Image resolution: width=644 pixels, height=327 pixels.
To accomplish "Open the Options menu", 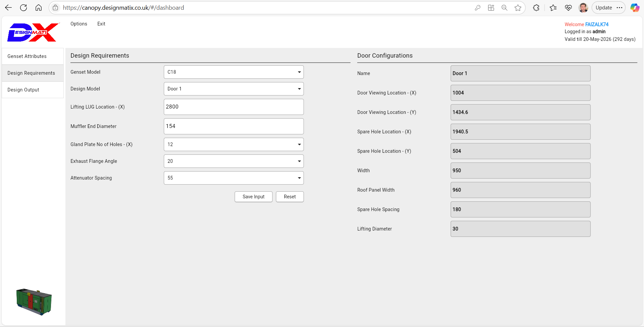I will (x=79, y=24).
